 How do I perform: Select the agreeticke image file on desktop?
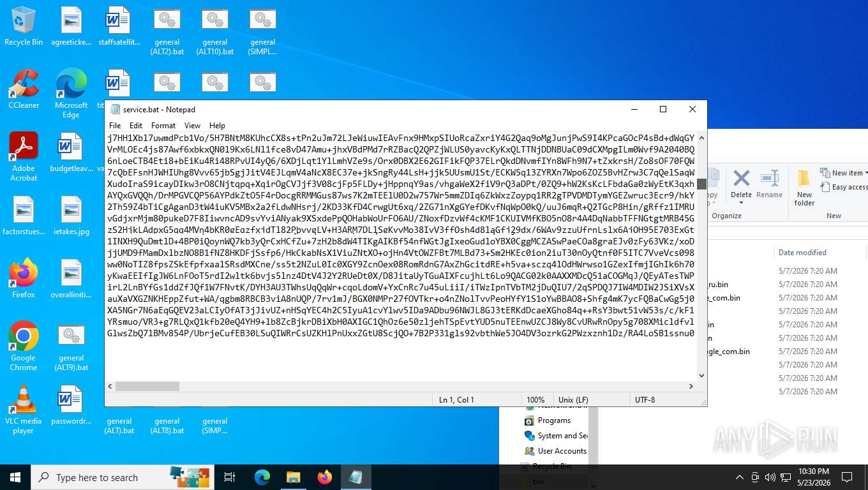(71, 26)
